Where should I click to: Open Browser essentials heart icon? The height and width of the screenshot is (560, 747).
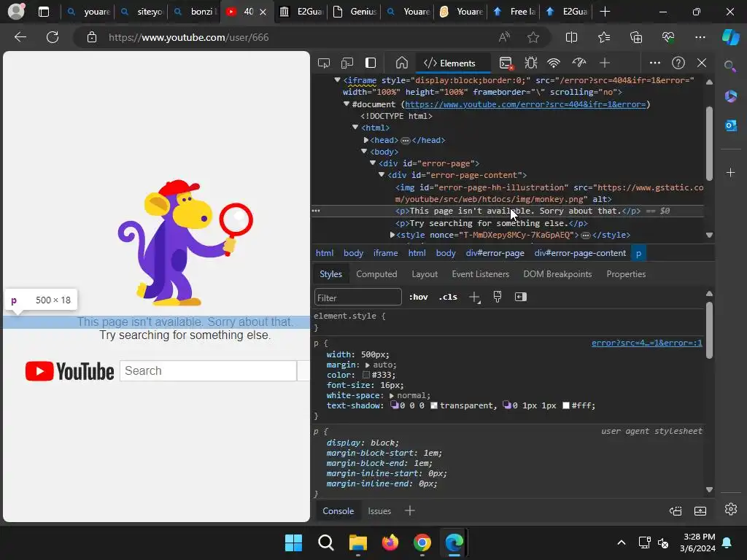click(668, 37)
